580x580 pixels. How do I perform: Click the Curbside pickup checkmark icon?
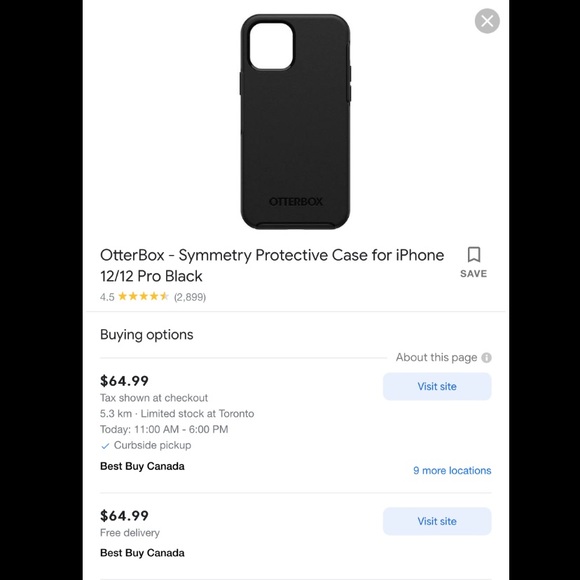pyautogui.click(x=105, y=446)
